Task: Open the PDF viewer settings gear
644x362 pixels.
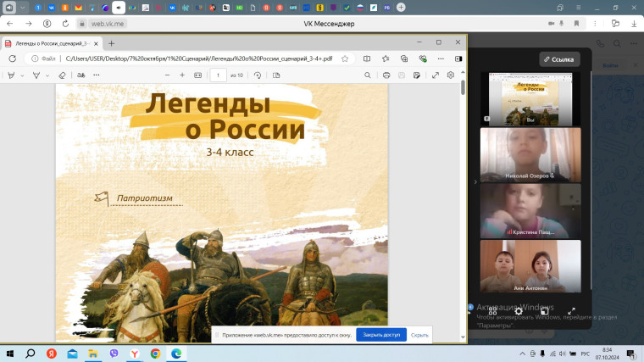Action: [x=451, y=75]
